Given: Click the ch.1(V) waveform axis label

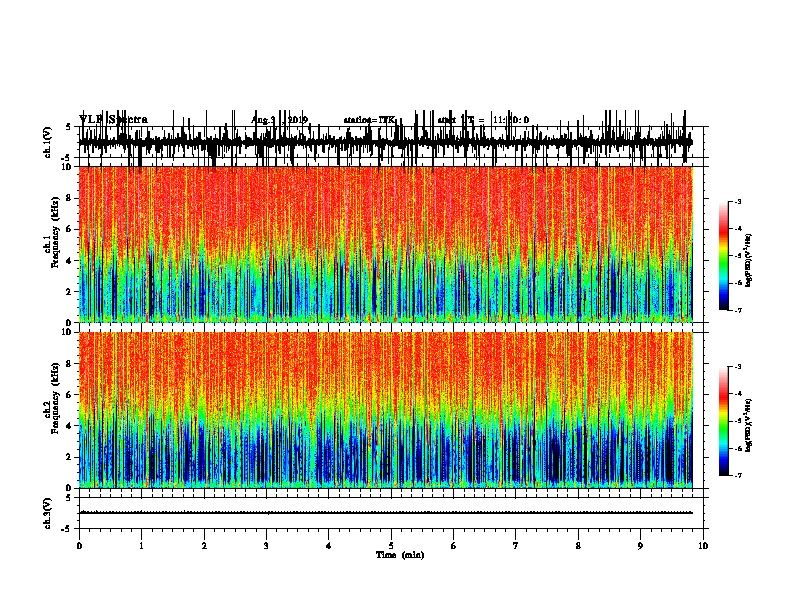Looking at the screenshot, I should [47, 142].
